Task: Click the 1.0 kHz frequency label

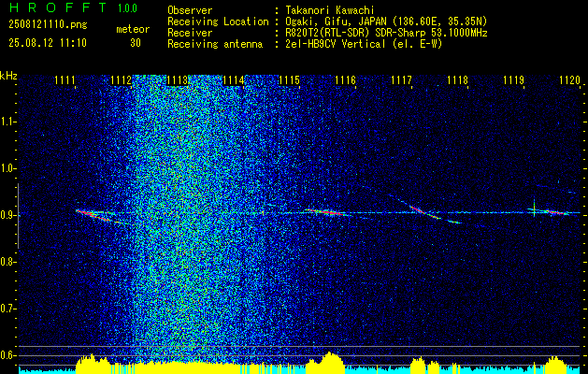Action: tap(7, 168)
